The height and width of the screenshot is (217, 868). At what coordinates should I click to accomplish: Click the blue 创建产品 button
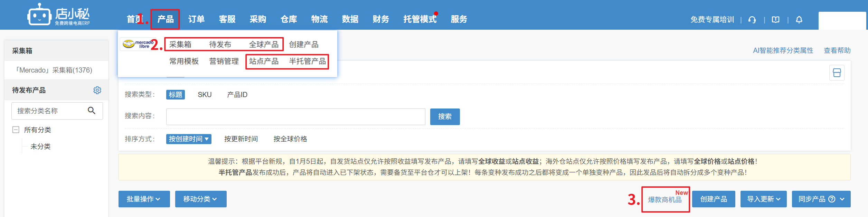[x=714, y=199]
